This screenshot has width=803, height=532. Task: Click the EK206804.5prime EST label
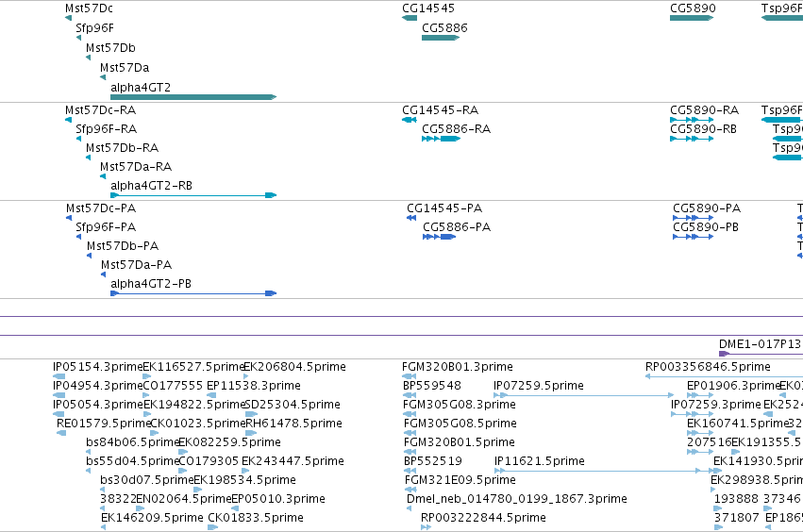[294, 367]
